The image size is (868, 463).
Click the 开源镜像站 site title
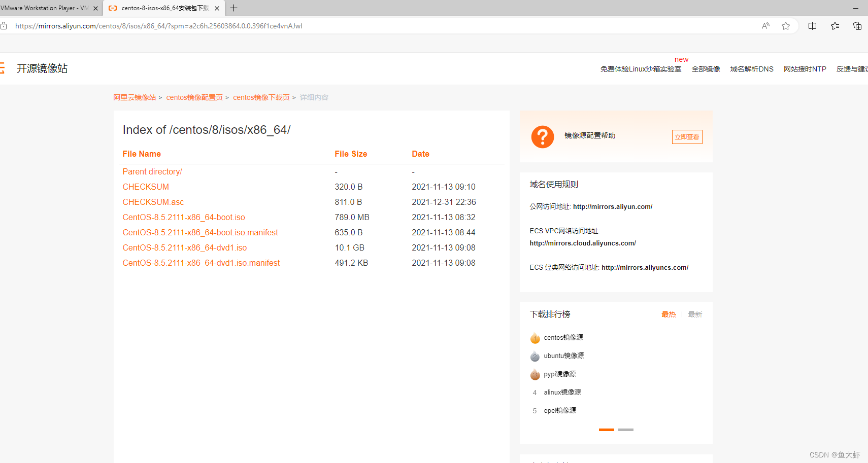click(42, 68)
